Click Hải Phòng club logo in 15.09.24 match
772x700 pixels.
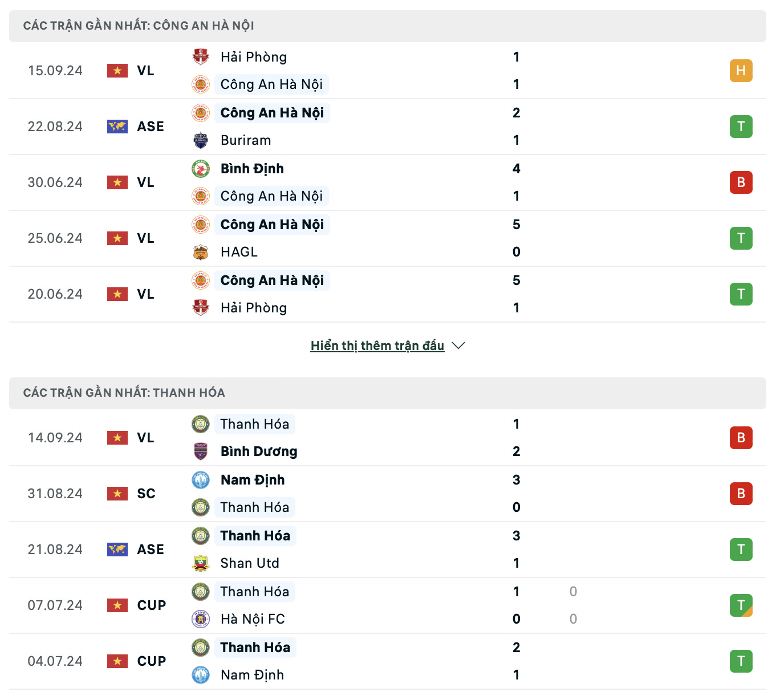pos(201,57)
